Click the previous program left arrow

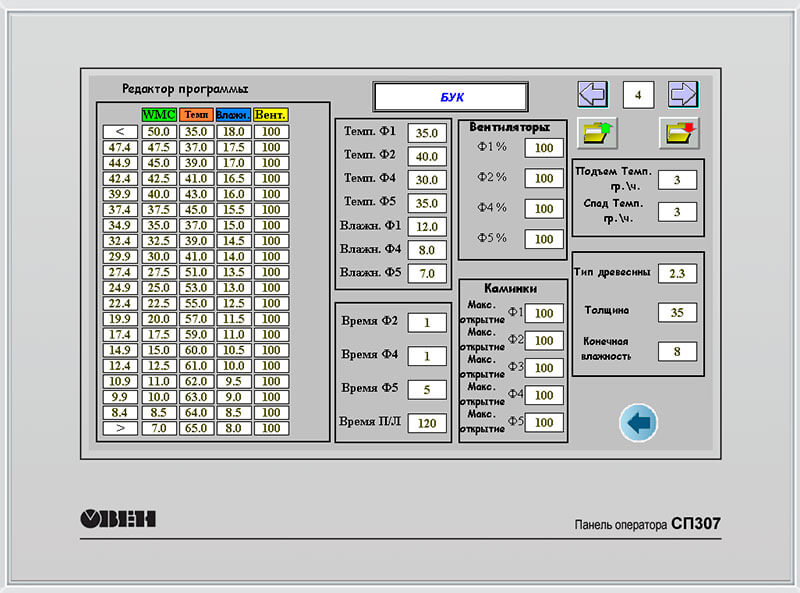[x=592, y=95]
